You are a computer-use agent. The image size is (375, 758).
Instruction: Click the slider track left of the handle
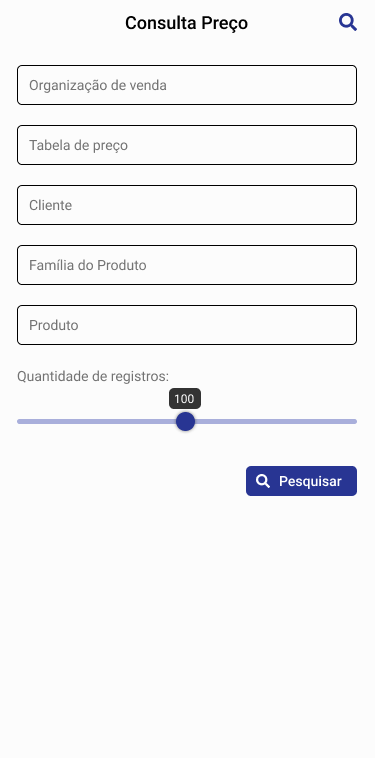coord(96,422)
